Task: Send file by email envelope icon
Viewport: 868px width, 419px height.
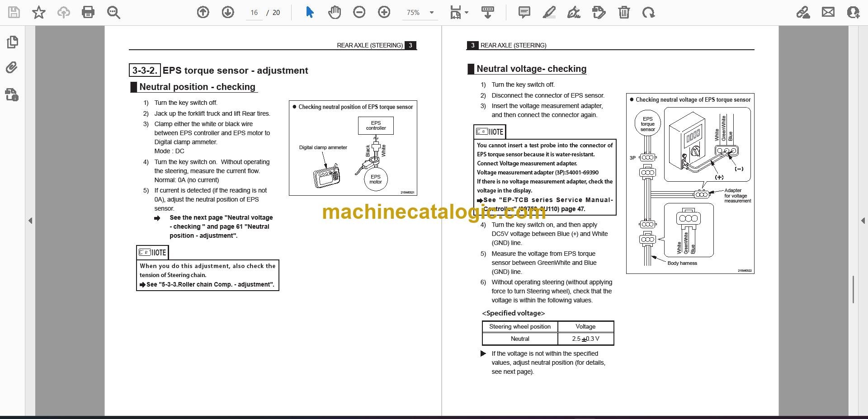Action: tap(828, 12)
